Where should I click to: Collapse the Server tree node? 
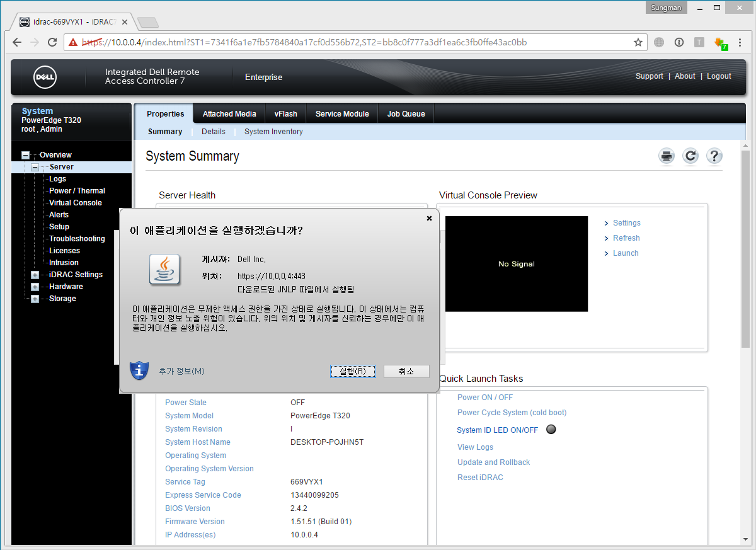pyautogui.click(x=35, y=167)
